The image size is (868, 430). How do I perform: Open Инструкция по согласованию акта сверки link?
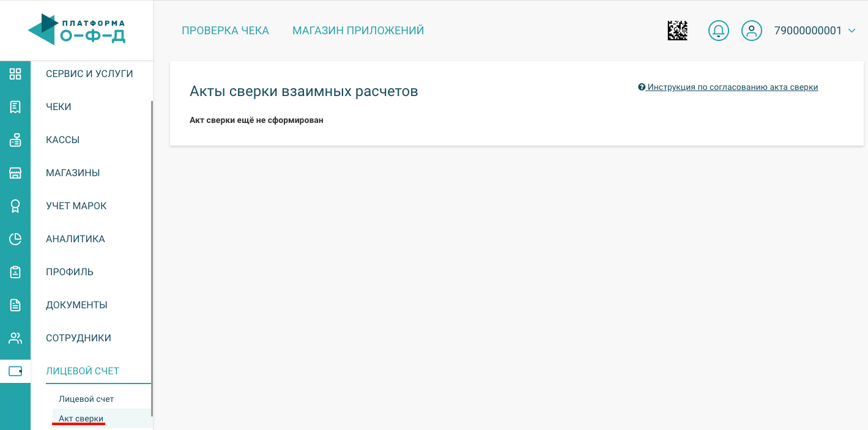(733, 87)
